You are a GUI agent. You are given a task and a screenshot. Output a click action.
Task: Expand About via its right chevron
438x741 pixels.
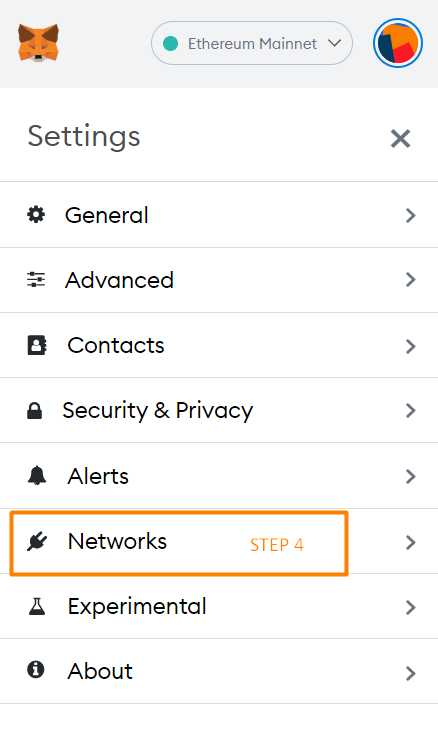pyautogui.click(x=411, y=673)
